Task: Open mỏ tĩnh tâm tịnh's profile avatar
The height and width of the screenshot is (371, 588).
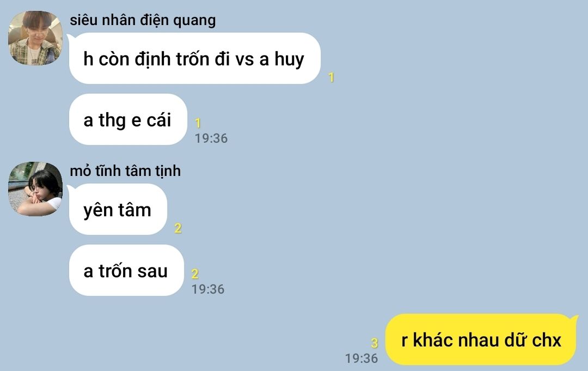Action: pyautogui.click(x=35, y=188)
